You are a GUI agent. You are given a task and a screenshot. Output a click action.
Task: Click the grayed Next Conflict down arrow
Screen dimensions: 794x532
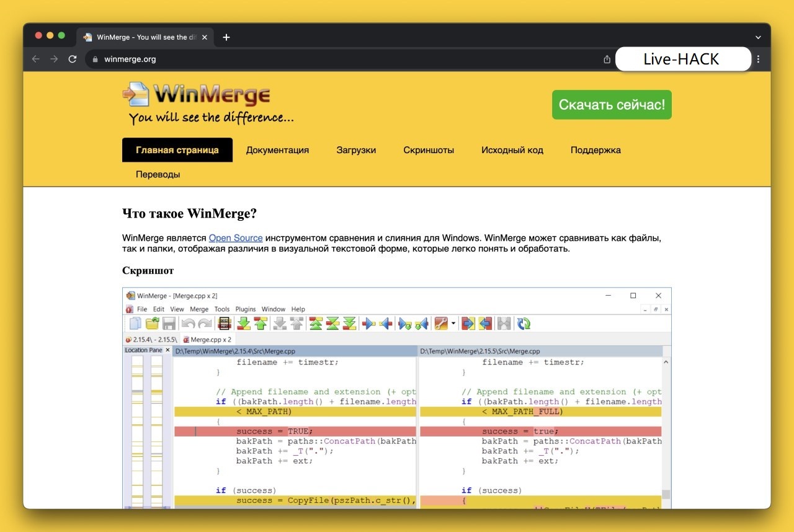(x=280, y=324)
